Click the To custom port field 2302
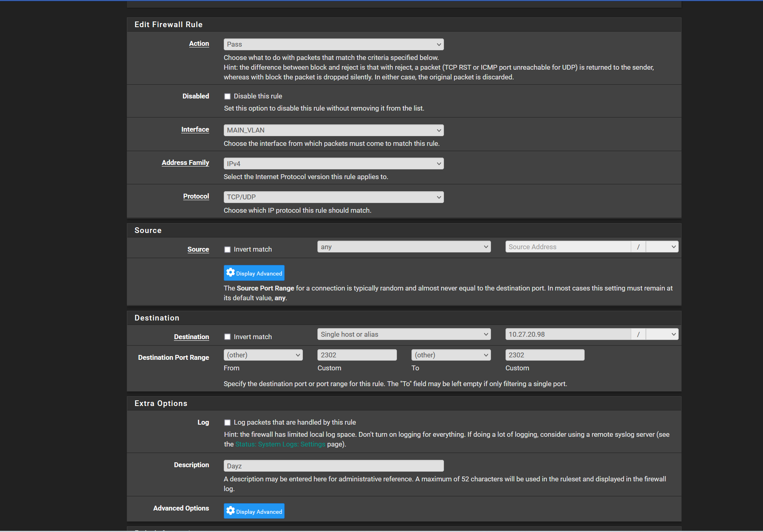 [x=545, y=355]
